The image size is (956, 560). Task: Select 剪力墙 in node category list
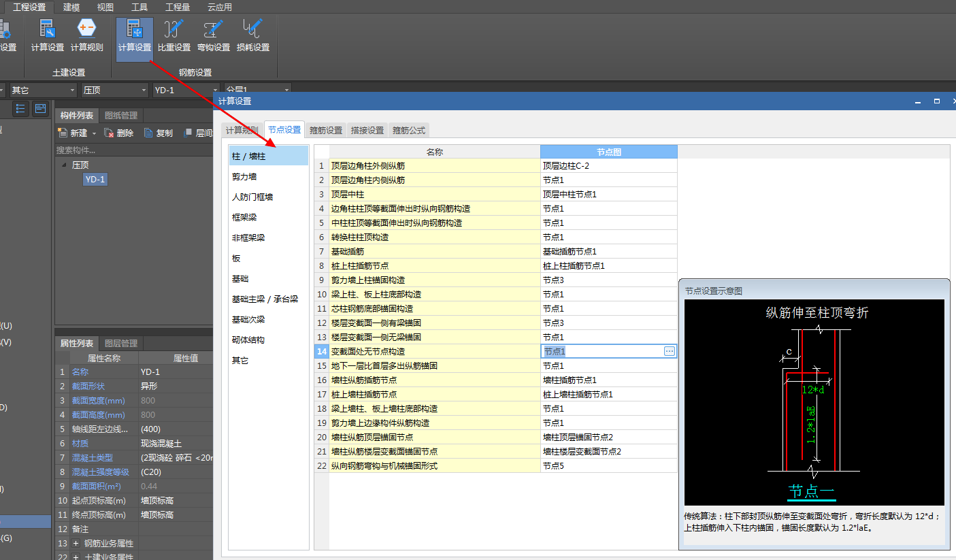[x=269, y=176]
